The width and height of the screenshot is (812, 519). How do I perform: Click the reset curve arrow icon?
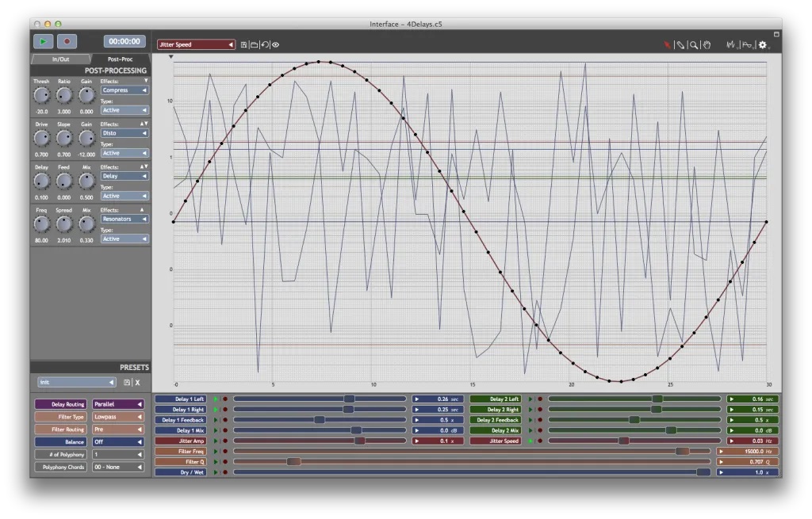(265, 45)
